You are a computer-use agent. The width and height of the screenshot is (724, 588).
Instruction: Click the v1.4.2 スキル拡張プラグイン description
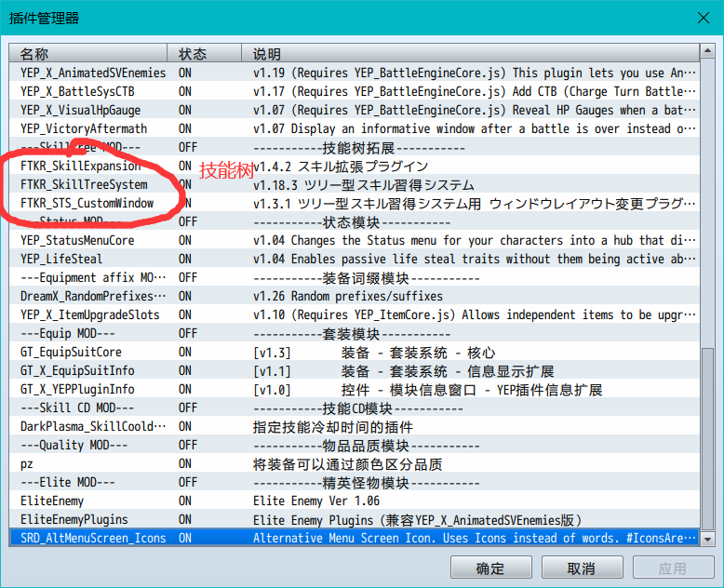(x=341, y=167)
